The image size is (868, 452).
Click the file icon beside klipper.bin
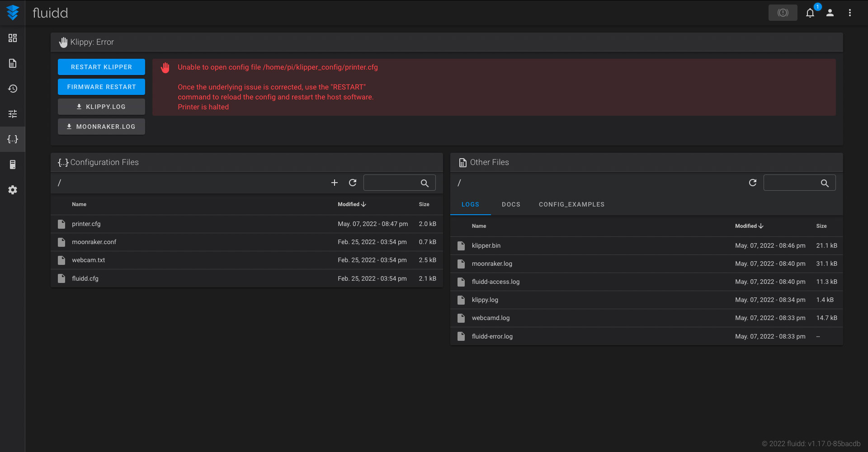461,245
